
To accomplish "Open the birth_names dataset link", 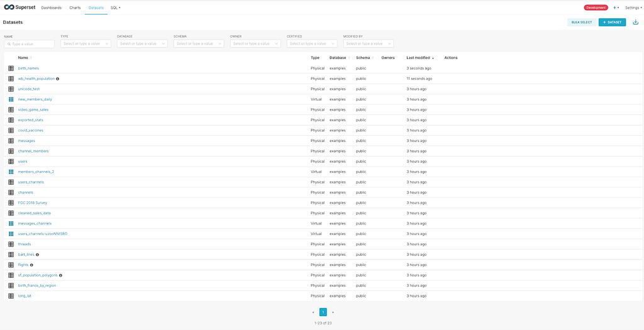I will point(28,68).
